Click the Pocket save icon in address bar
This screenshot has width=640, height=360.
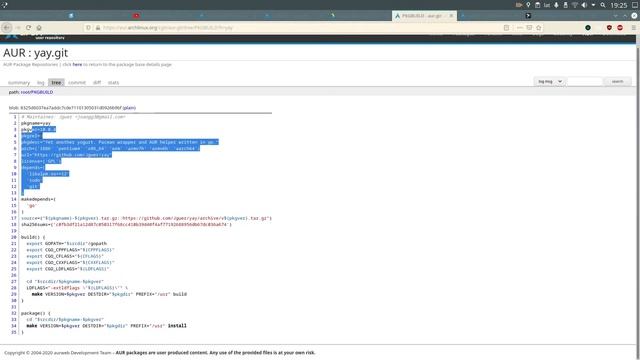coord(529,27)
